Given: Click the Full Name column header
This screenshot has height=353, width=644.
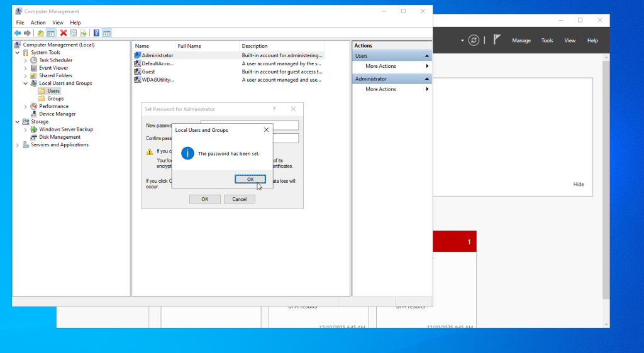Looking at the screenshot, I should pyautogui.click(x=207, y=46).
